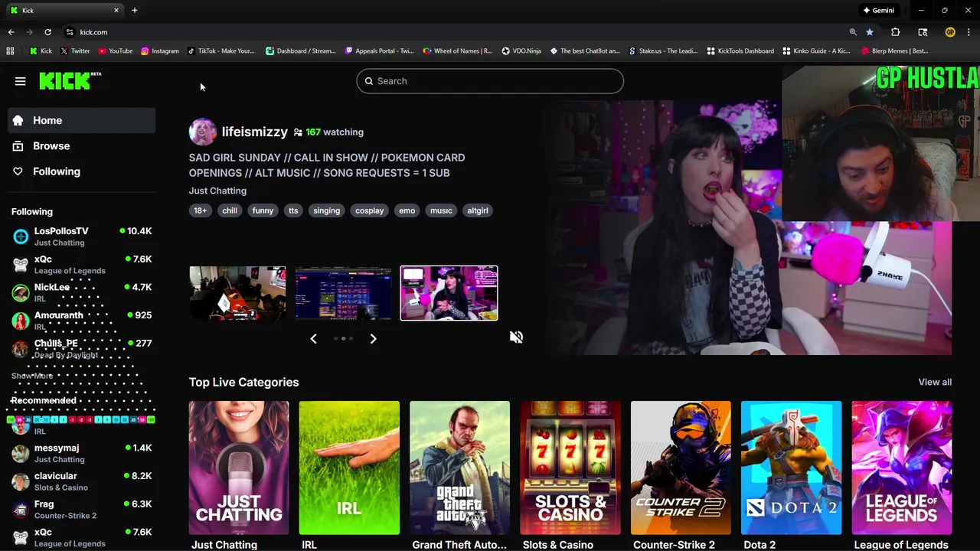Image resolution: width=980 pixels, height=551 pixels.
Task: Open the Twitter bookmark
Action: tap(75, 51)
